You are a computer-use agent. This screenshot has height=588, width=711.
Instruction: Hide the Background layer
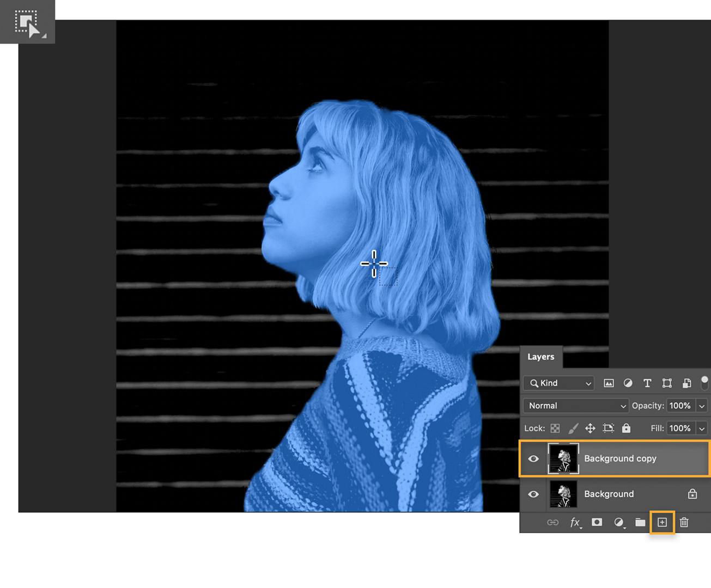pyautogui.click(x=533, y=494)
